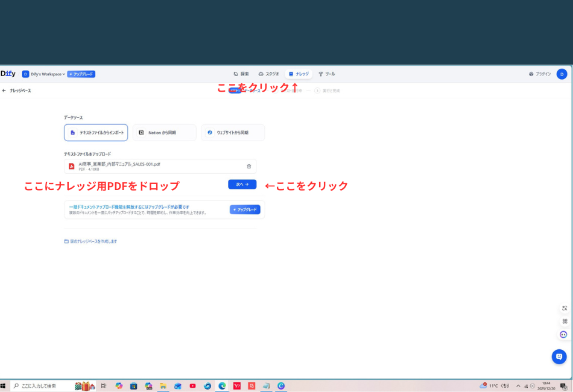
Task: Select Notion から同期 as data source
Action: pos(163,132)
